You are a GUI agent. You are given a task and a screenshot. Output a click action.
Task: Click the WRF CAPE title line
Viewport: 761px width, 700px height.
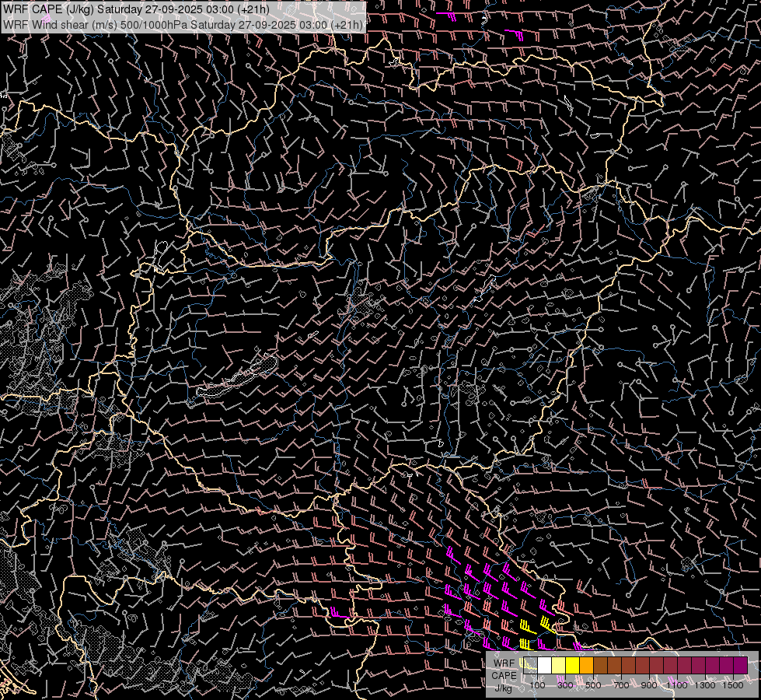137,9
